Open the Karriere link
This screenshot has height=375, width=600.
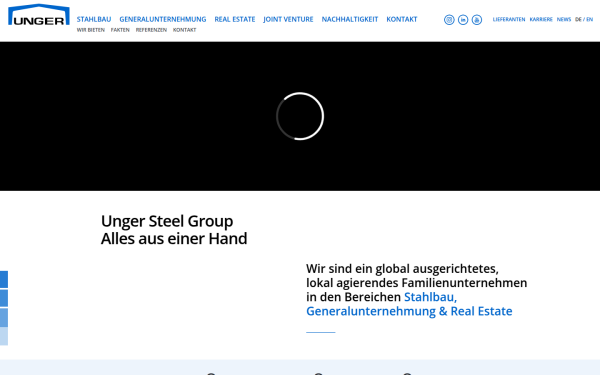[541, 19]
